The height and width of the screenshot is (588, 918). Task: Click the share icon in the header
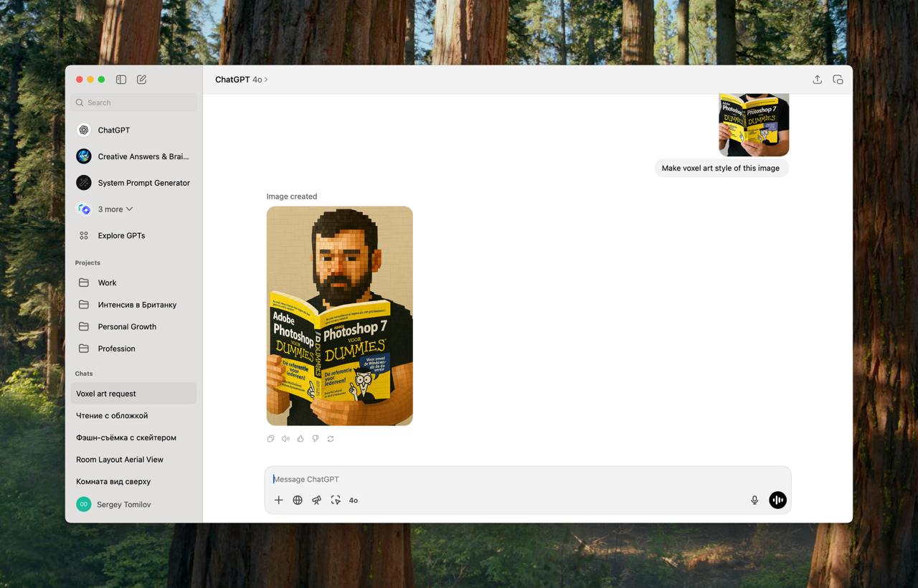[x=817, y=80]
